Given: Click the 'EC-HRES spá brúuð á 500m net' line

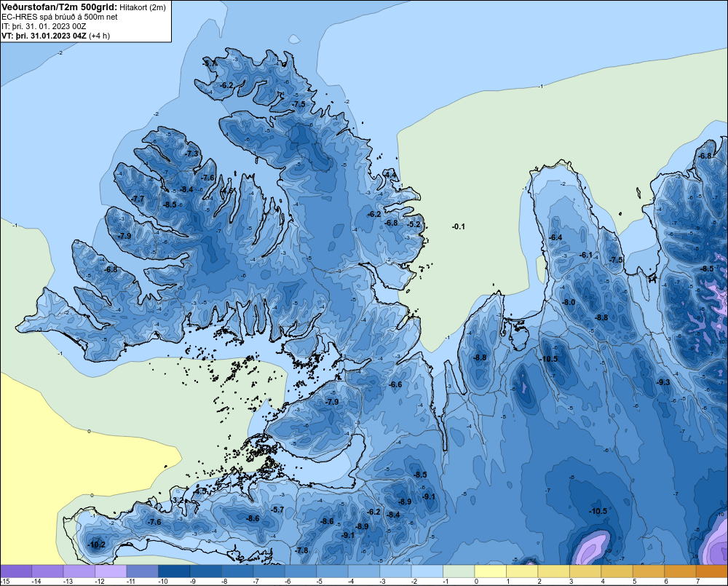Looking at the screenshot, I should [60, 17].
